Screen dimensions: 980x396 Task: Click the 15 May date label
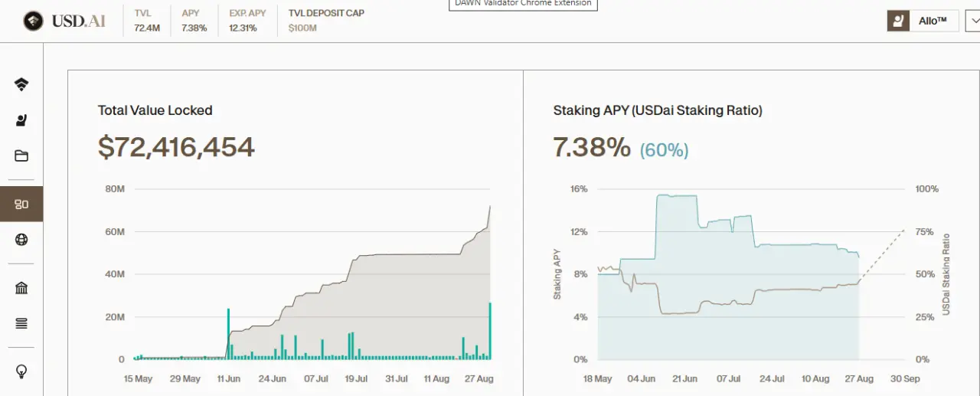click(x=139, y=378)
